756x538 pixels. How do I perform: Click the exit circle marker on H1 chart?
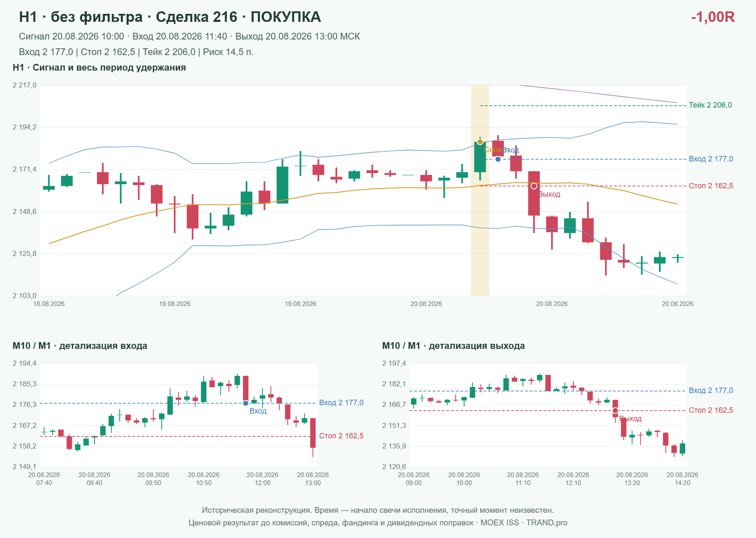tap(534, 186)
